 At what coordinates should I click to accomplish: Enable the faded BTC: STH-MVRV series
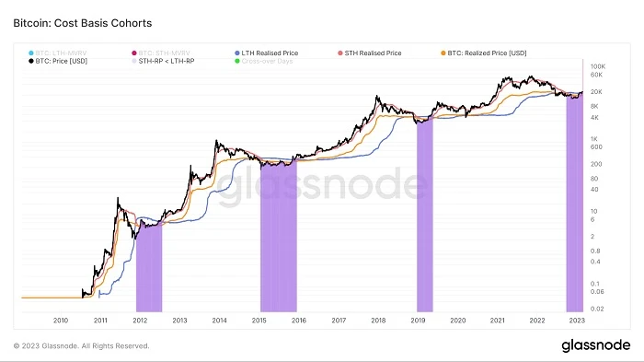point(161,53)
